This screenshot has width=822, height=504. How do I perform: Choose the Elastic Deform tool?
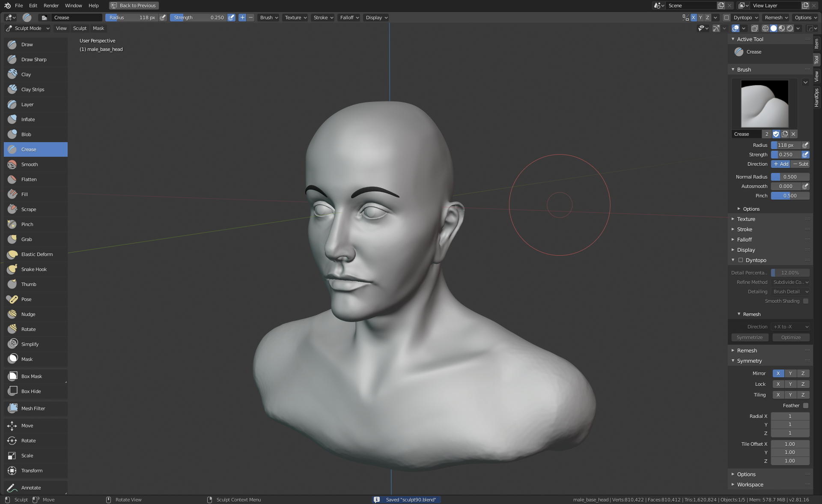37,254
